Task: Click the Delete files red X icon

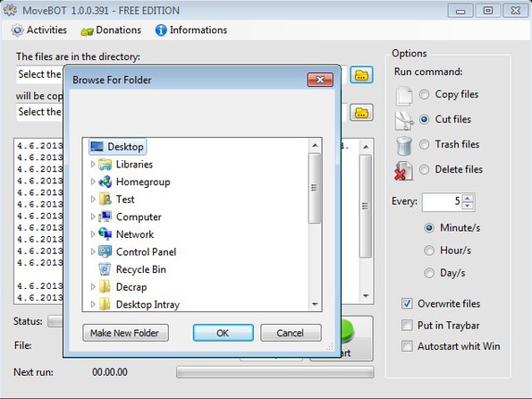Action: (x=403, y=171)
